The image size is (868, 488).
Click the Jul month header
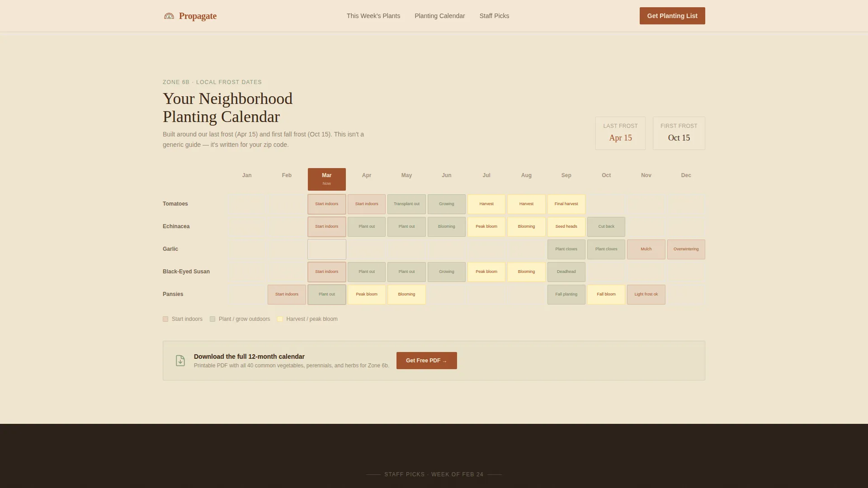[486, 175]
